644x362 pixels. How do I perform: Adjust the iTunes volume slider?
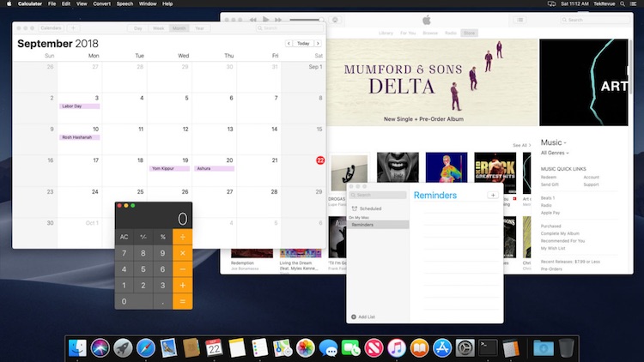(306, 20)
